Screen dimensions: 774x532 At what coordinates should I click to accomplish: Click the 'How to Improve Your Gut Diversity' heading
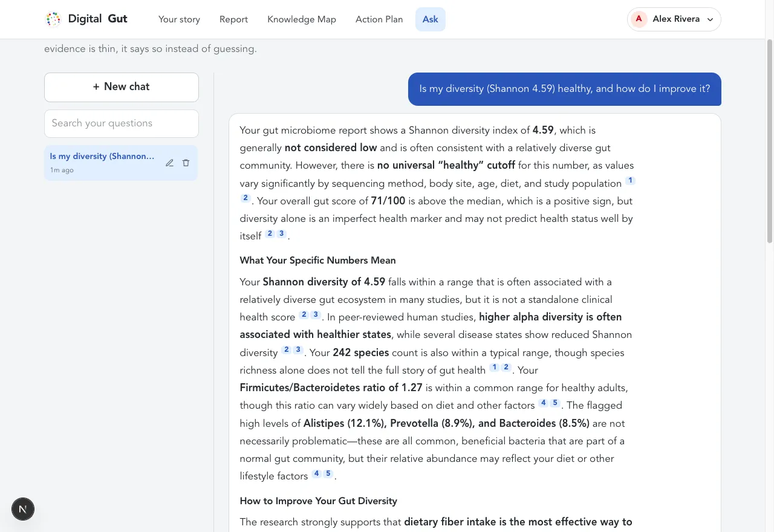(318, 501)
